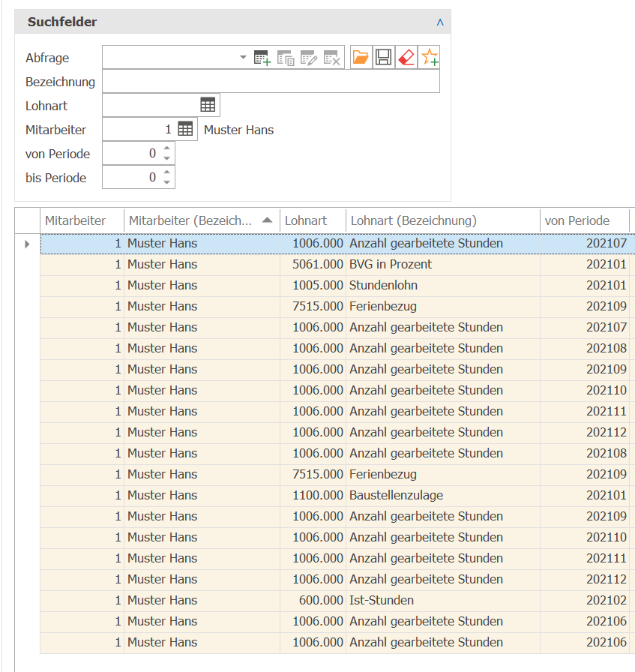Collapse the Suchfelder panel

point(440,22)
